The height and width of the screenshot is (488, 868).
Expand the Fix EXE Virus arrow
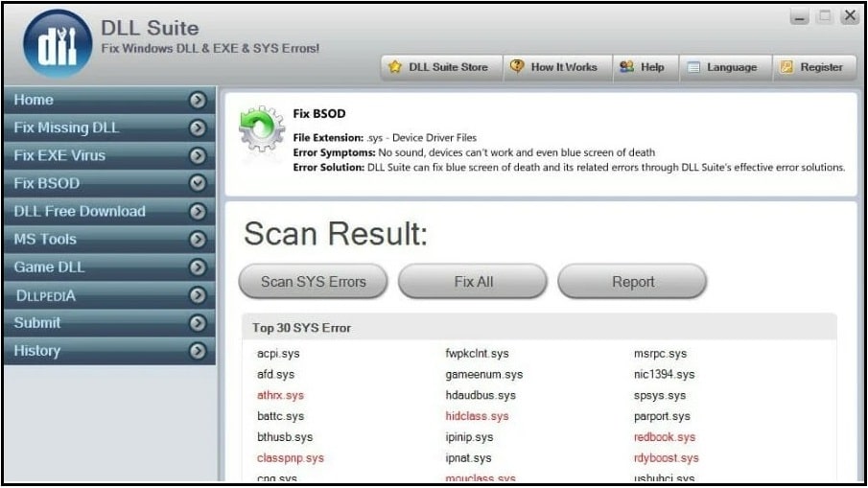(x=198, y=156)
